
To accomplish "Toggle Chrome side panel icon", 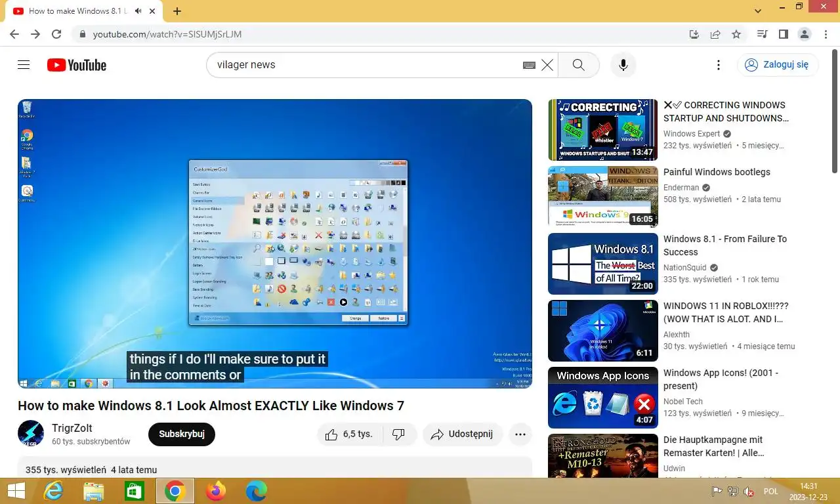I will click(783, 34).
